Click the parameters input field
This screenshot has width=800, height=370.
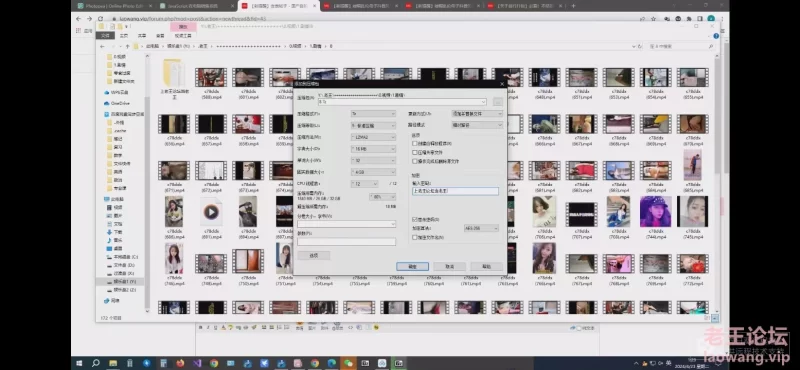click(x=346, y=242)
